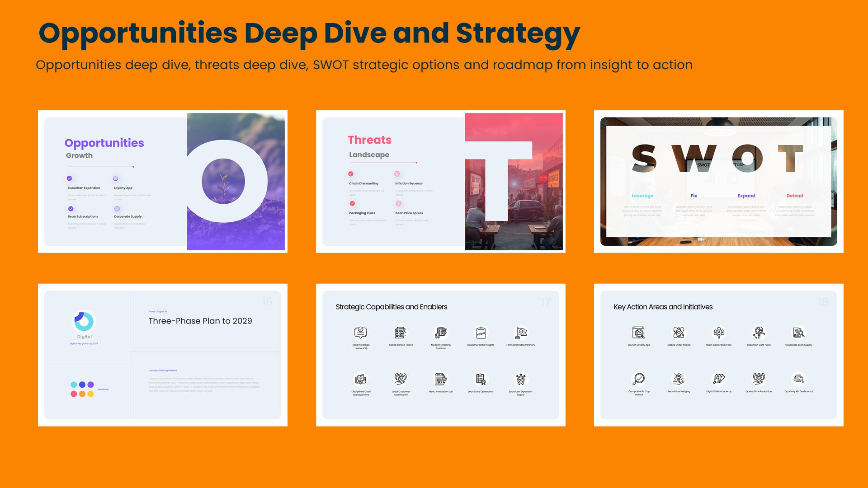Select the Disciplined Cash Management wallet icon
Screen dimensions: 868x488
(x=360, y=379)
